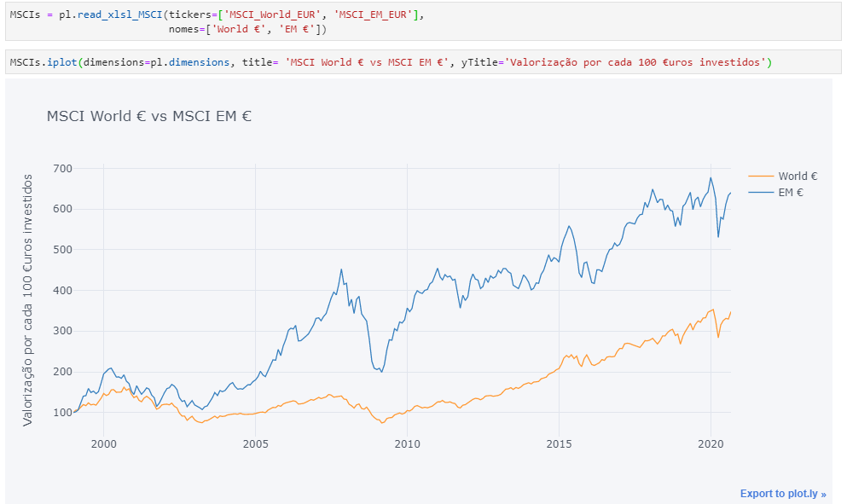The width and height of the screenshot is (847, 504).
Task: Click the blue EM € legend line marker
Action: pos(762,193)
